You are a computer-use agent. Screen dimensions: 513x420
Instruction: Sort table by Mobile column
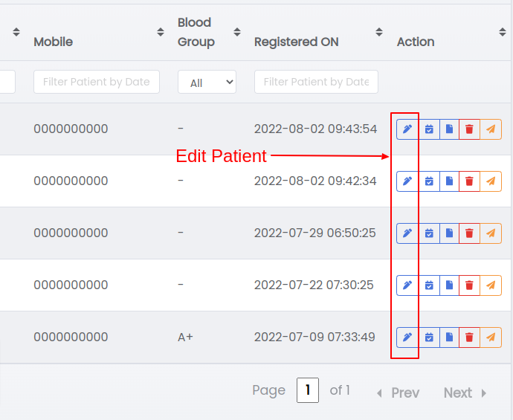(161, 32)
